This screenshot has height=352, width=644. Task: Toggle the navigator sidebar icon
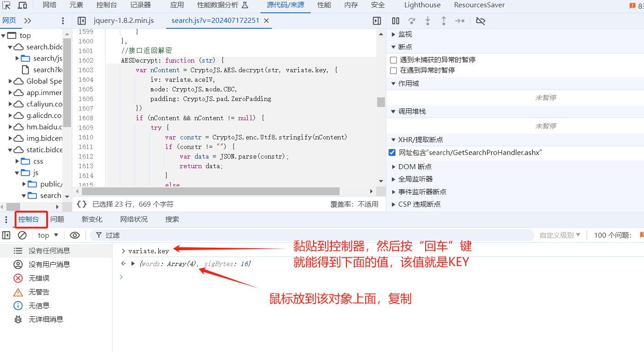[x=82, y=21]
